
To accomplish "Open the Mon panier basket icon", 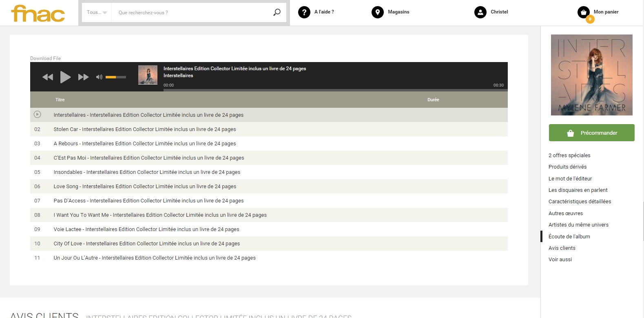I will 584,12.
